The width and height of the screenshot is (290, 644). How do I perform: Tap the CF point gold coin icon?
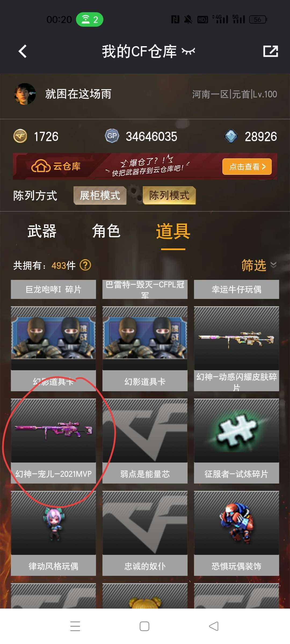tap(20, 136)
